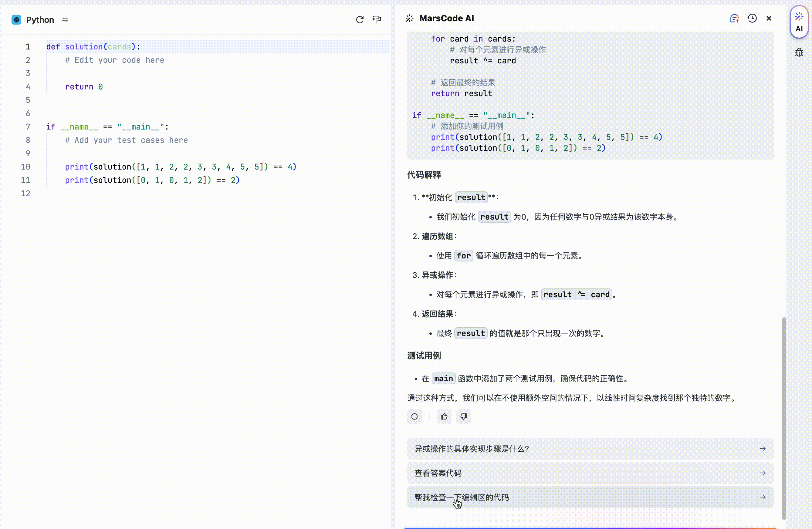Image resolution: width=812 pixels, height=529 pixels.
Task: Click the arrow on 异或操作 suggestion row
Action: click(x=763, y=449)
